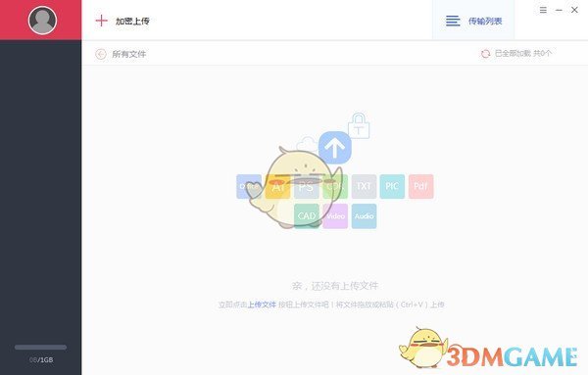Refresh the file list with the red sync icon

[x=485, y=54]
